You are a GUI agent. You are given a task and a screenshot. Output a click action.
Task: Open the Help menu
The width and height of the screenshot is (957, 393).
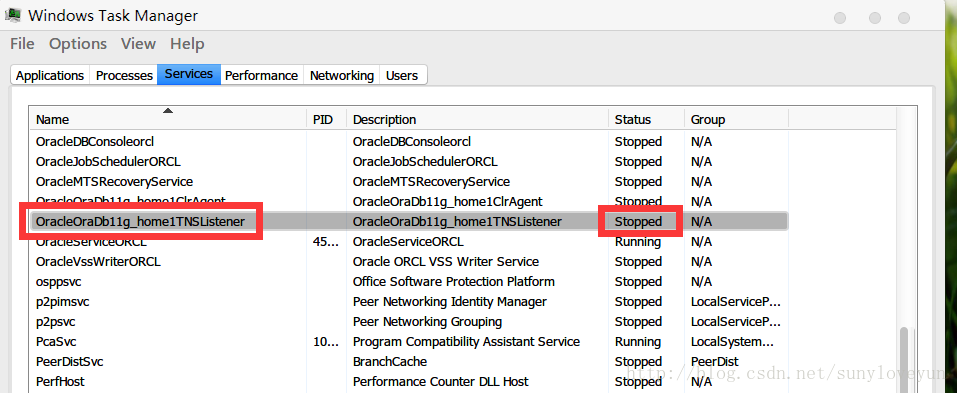pos(187,44)
